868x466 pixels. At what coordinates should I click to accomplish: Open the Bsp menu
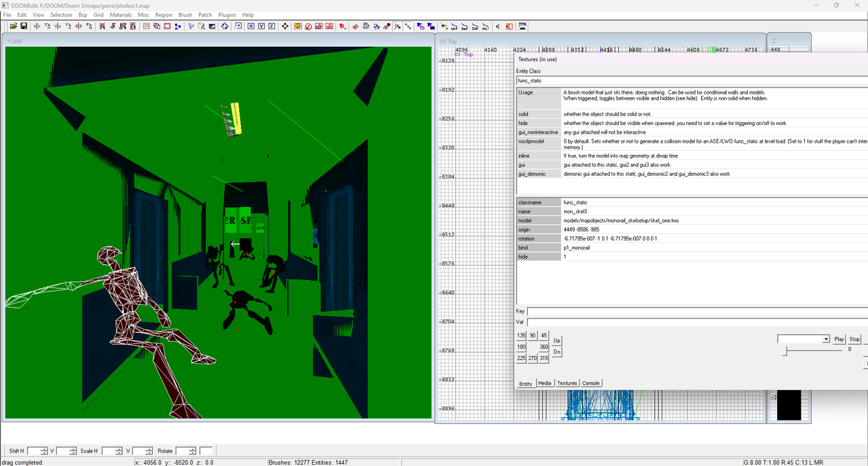(83, 15)
